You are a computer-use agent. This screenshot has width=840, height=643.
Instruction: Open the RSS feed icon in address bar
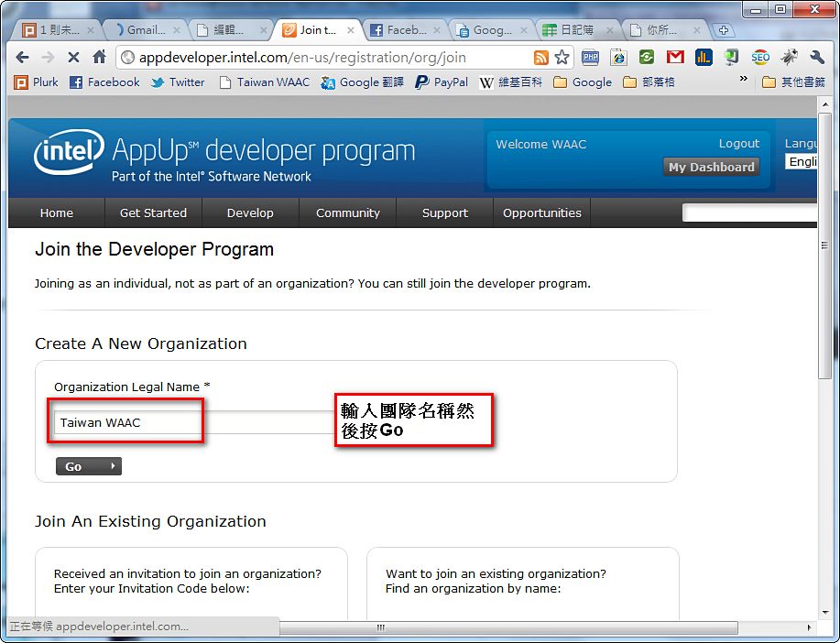pos(541,58)
